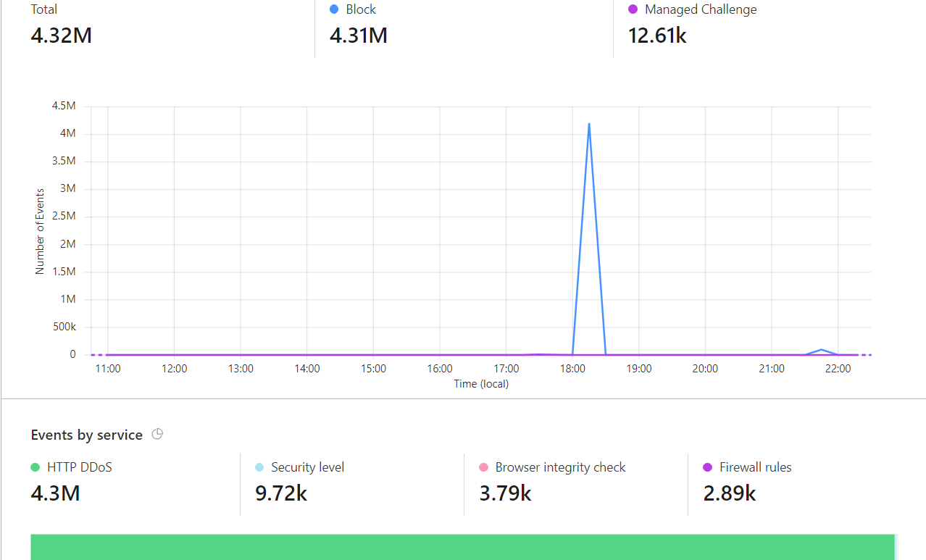The image size is (926, 560).
Task: Click the small blue bump near 22:00
Action: 822,350
